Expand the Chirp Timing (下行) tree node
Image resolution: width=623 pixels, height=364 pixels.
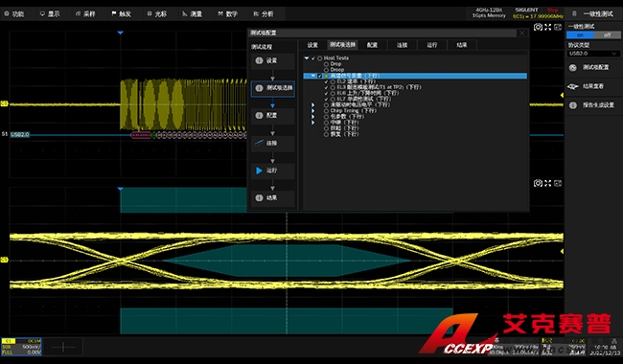click(312, 111)
